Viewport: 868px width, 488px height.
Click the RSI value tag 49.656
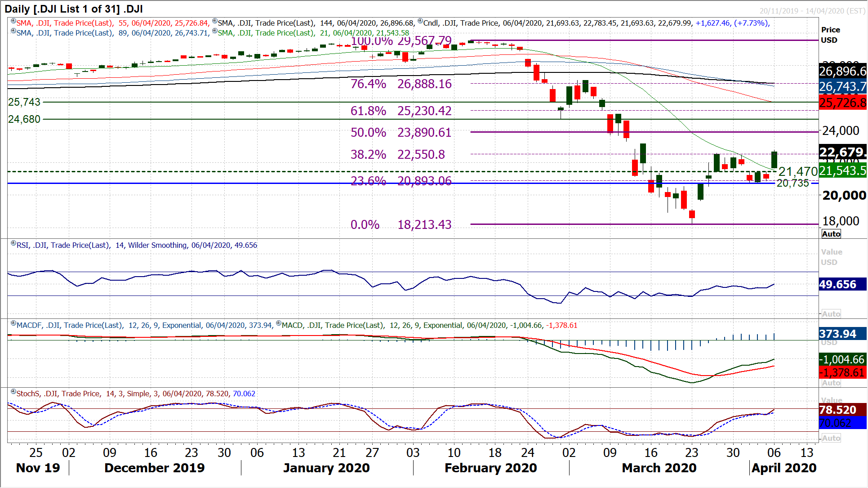[x=842, y=284]
